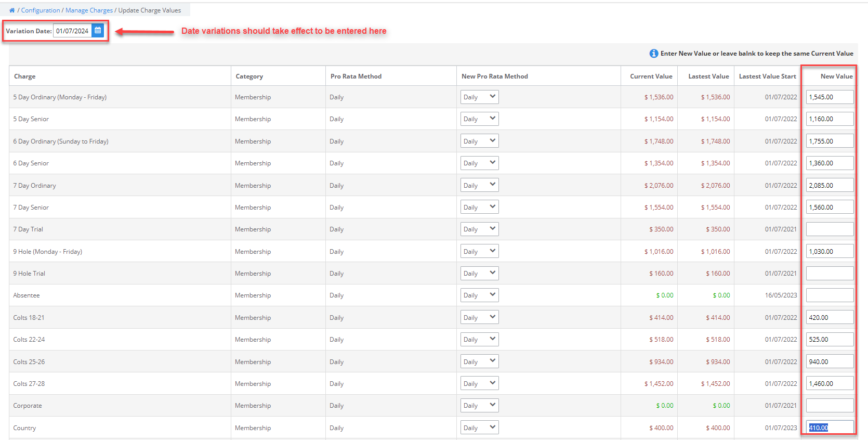Open New Pro Rata dropdown for 6 Day Ordinary
This screenshot has height=440, width=868.
(x=479, y=141)
